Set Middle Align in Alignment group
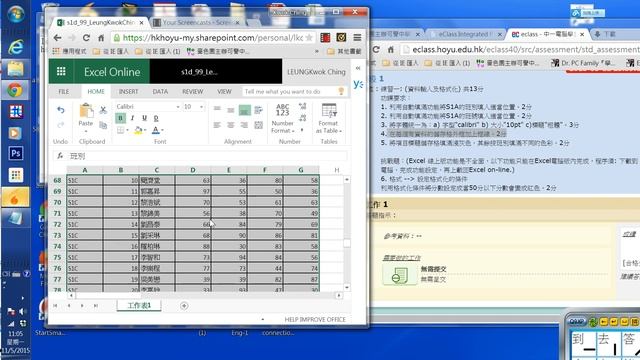Image resolution: width=640 pixels, height=360 pixels. [231, 109]
